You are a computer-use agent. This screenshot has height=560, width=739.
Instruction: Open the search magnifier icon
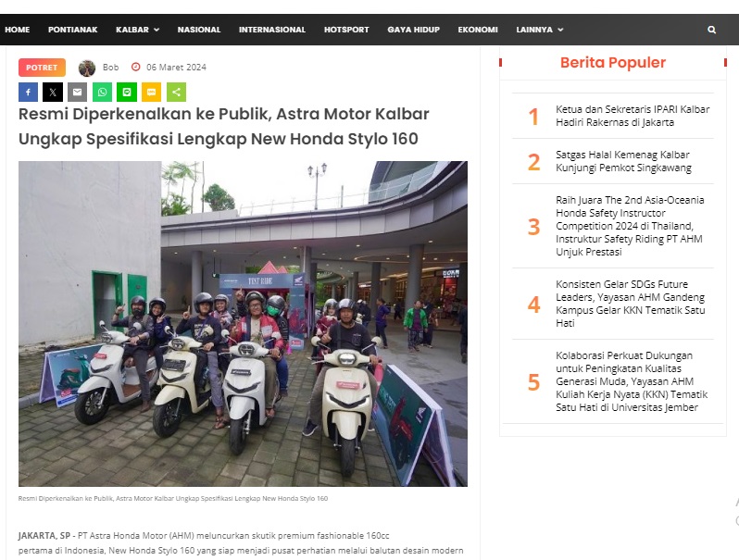tap(711, 30)
